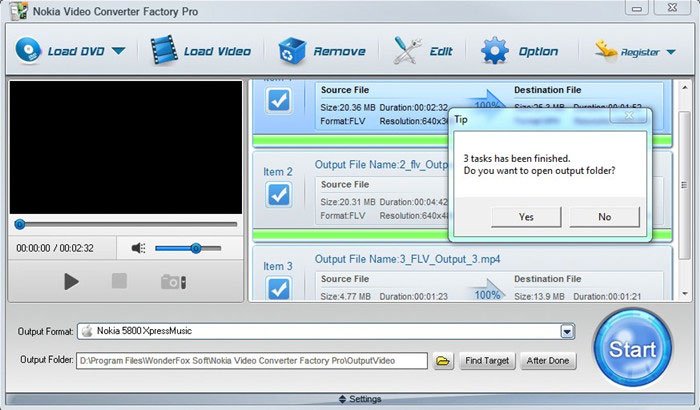Open the Output Format dropdown arrow
This screenshot has height=410, width=700.
567,332
